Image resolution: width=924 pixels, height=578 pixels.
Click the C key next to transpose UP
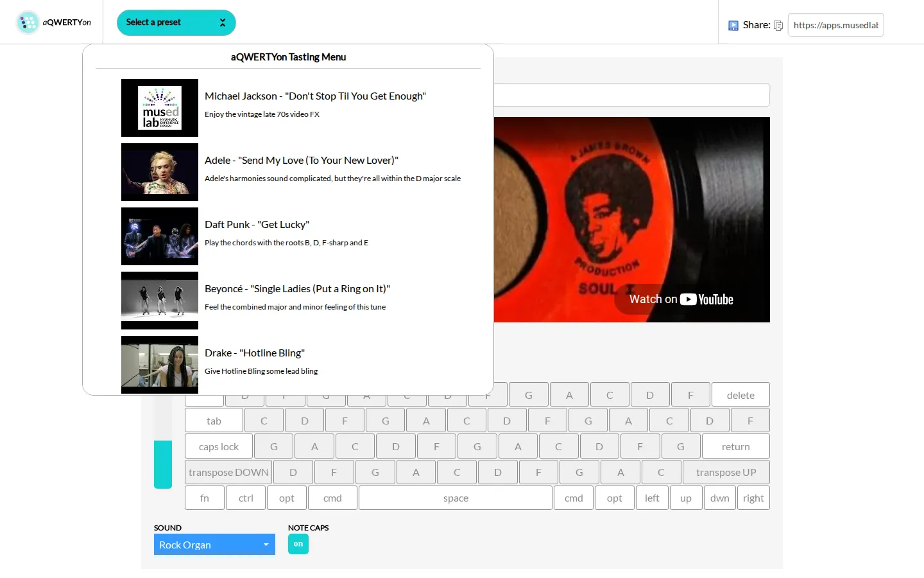[661, 472]
